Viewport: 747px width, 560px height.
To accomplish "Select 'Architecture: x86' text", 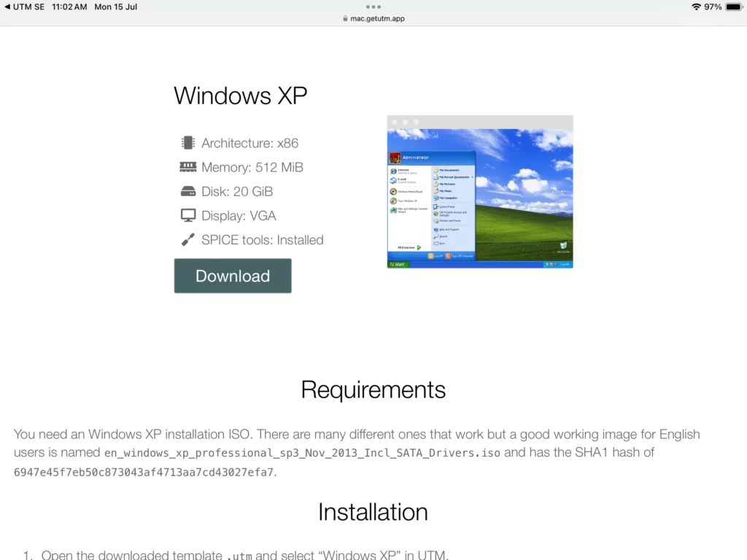I will [249, 143].
